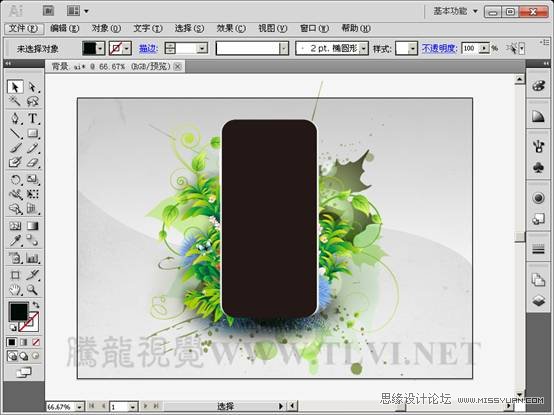This screenshot has width=554, height=415.
Task: Select the Pencil tool
Action: (x=33, y=148)
